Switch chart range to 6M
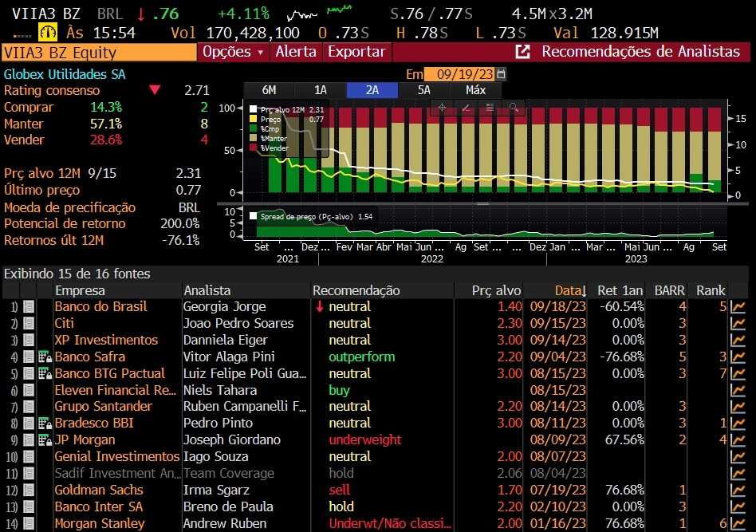This screenshot has width=756, height=532. click(x=269, y=90)
